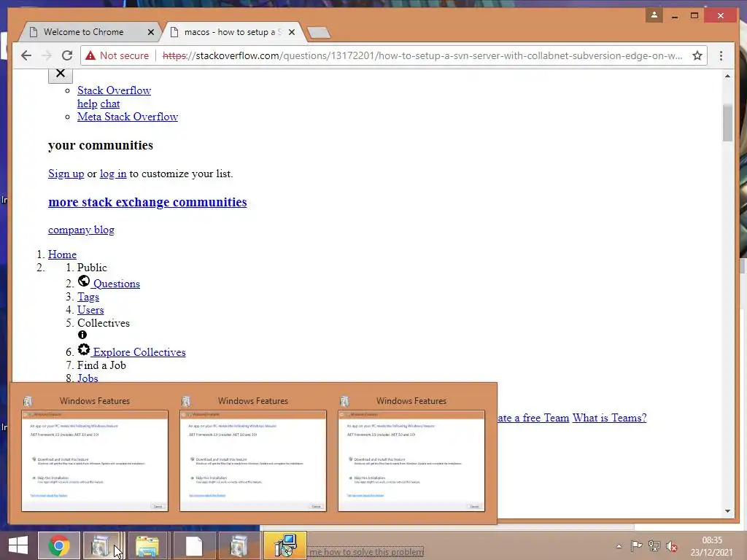Viewport: 747px width, 560px height.
Task: Reload the page with the refresh icon
Action: click(67, 55)
